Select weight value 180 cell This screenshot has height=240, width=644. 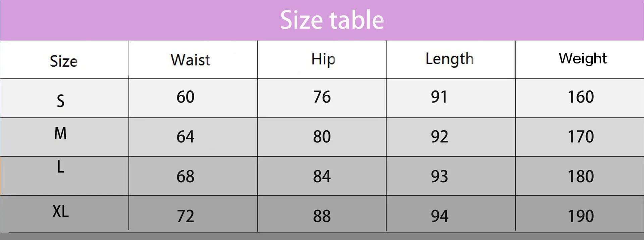coord(581,176)
